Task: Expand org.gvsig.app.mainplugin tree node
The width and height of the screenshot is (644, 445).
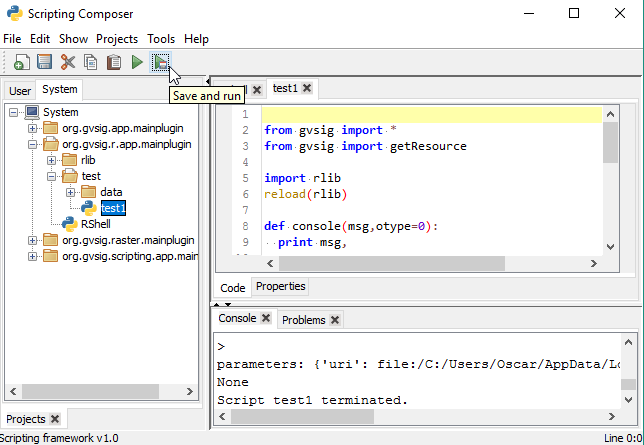Action: pyautogui.click(x=33, y=128)
